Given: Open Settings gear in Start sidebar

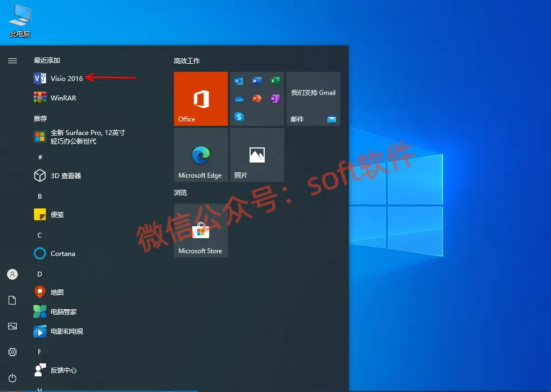Looking at the screenshot, I should click(12, 352).
